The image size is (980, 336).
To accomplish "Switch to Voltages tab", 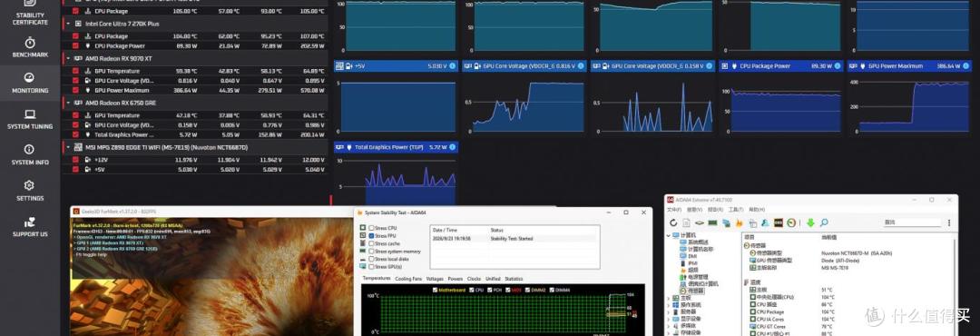I will (435, 279).
